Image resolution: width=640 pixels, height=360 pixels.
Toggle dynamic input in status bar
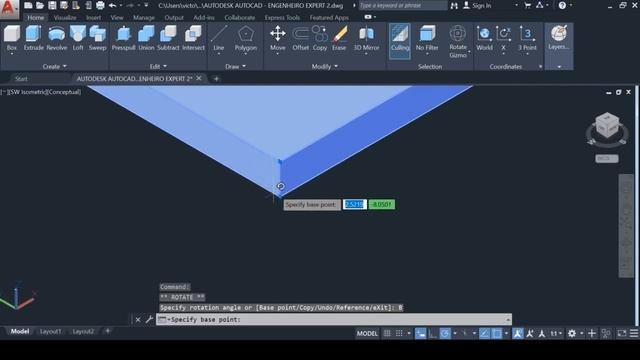pyautogui.click(x=420, y=333)
